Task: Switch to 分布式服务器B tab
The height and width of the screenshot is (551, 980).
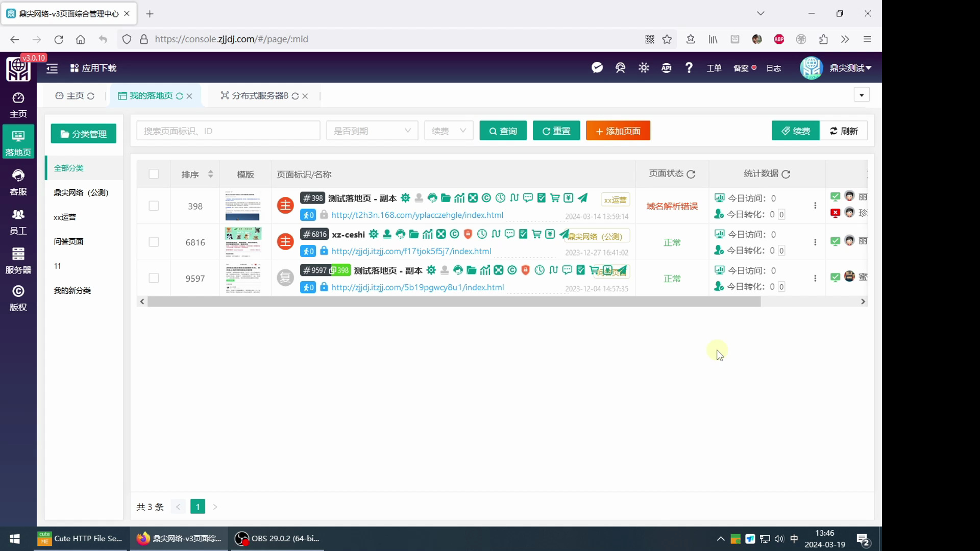Action: [260, 96]
